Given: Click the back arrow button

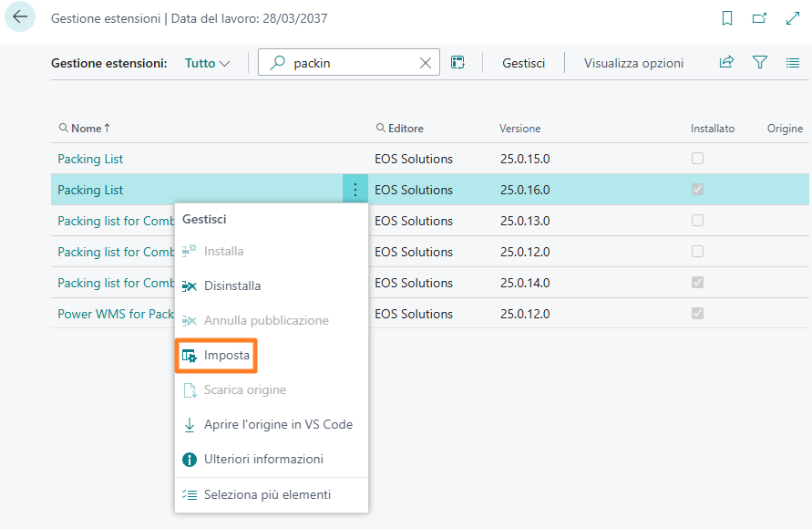Looking at the screenshot, I should 20,17.
